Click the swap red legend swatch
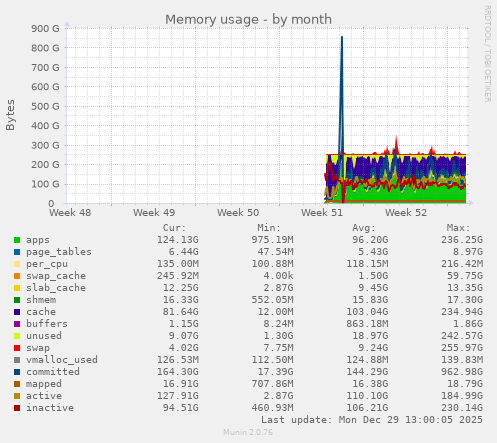 (x=17, y=348)
